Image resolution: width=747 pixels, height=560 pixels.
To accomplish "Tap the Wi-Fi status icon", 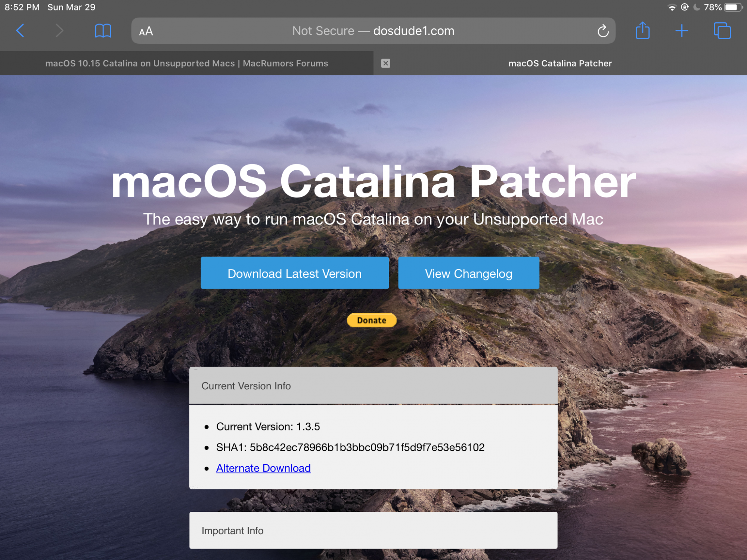I will pyautogui.click(x=672, y=7).
